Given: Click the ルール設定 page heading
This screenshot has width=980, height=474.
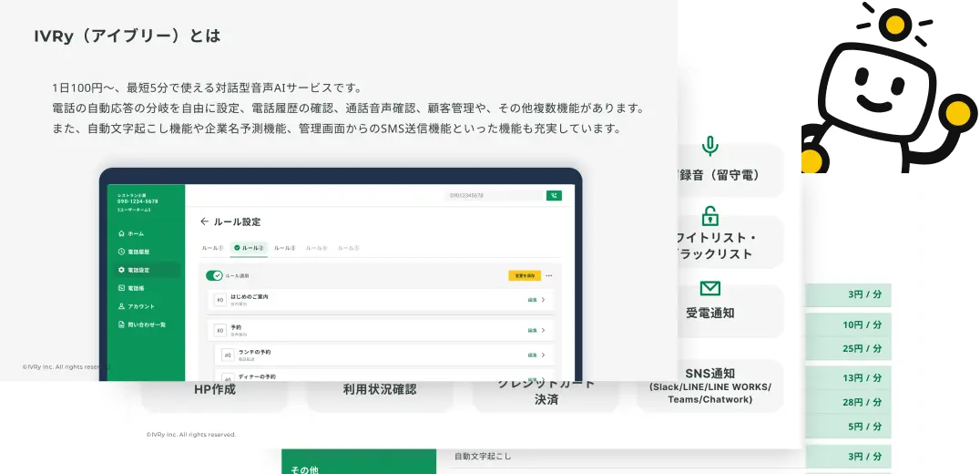Looking at the screenshot, I should tap(237, 222).
